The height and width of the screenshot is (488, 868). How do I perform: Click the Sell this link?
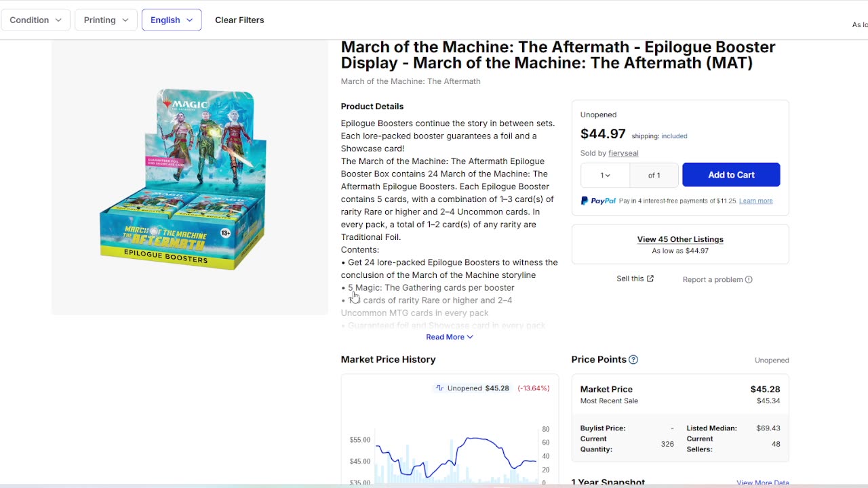[x=630, y=279]
